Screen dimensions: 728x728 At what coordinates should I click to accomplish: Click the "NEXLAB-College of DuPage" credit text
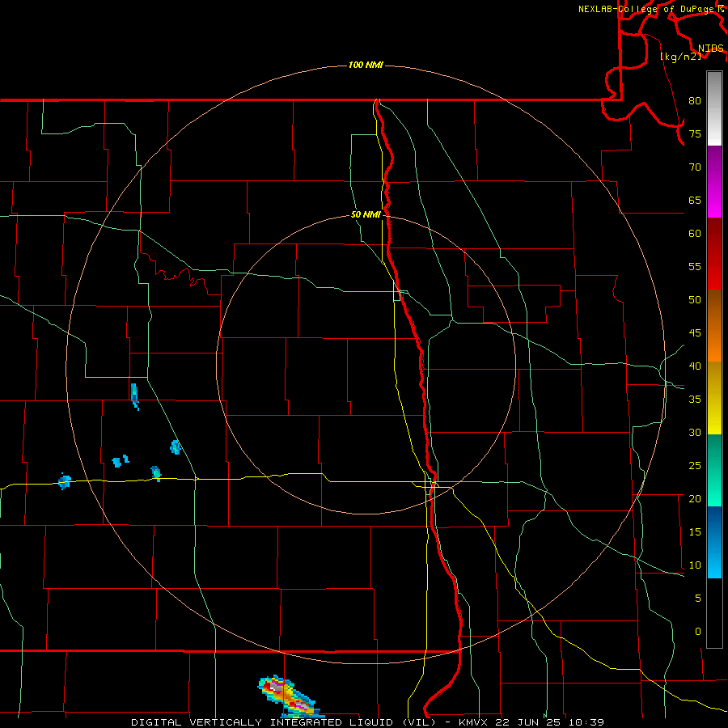(645, 9)
